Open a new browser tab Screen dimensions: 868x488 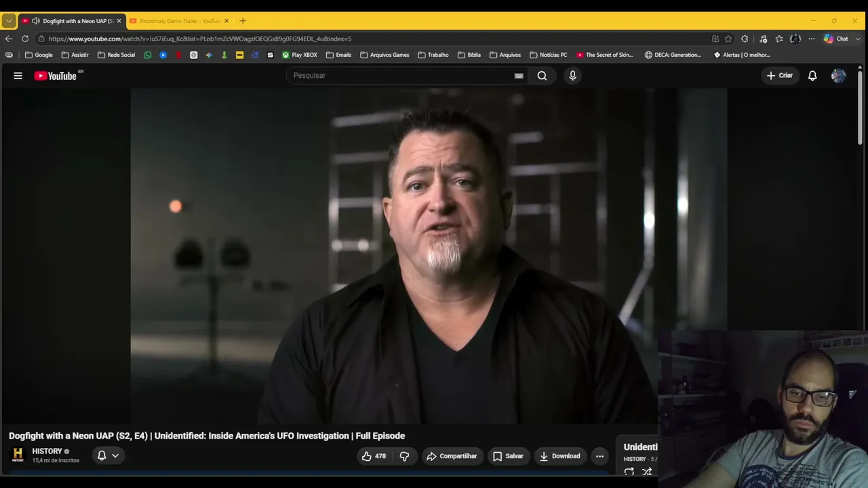(x=243, y=21)
